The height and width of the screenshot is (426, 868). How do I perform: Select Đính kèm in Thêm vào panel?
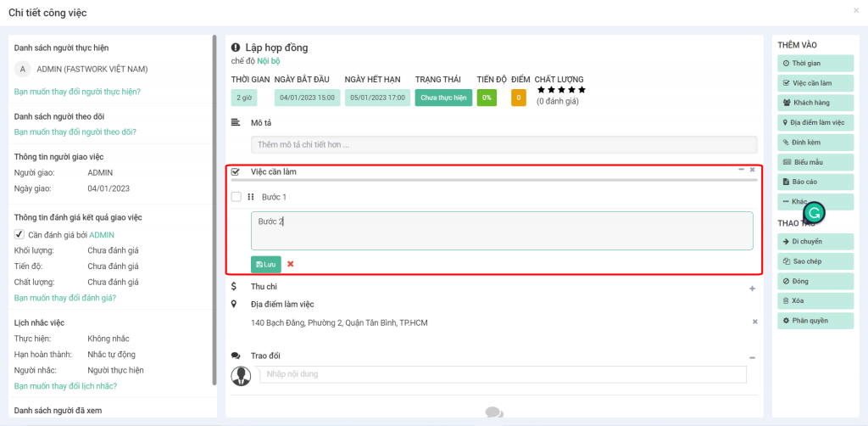tap(815, 143)
